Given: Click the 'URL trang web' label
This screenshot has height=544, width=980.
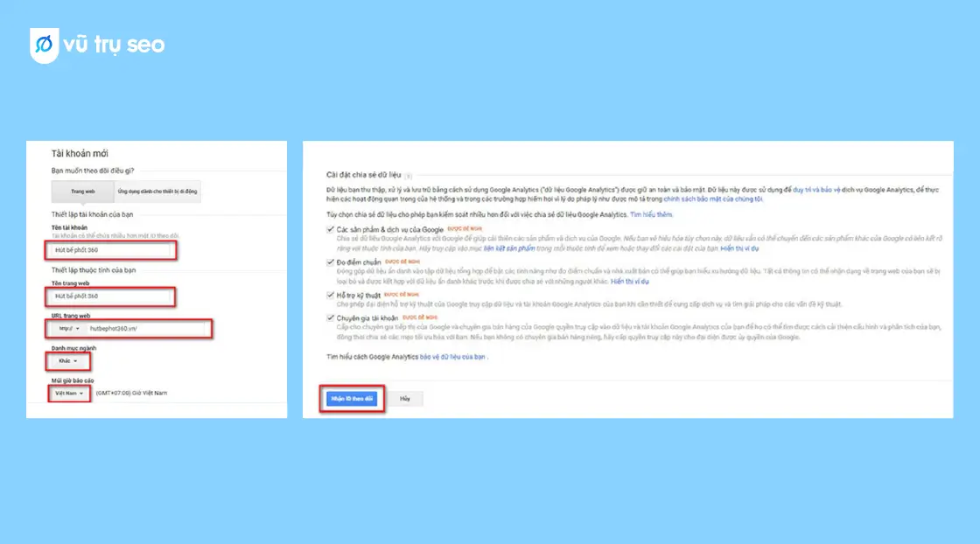Looking at the screenshot, I should [x=71, y=316].
